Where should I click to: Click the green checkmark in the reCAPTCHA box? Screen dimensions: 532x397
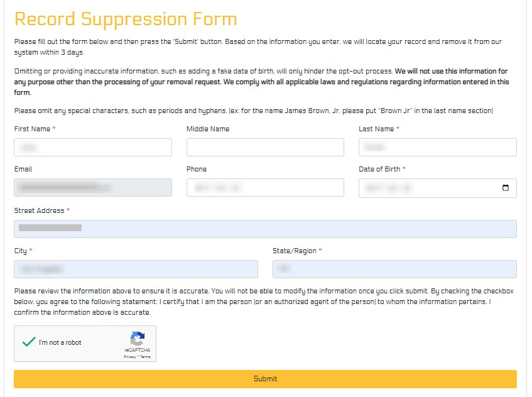coord(28,342)
